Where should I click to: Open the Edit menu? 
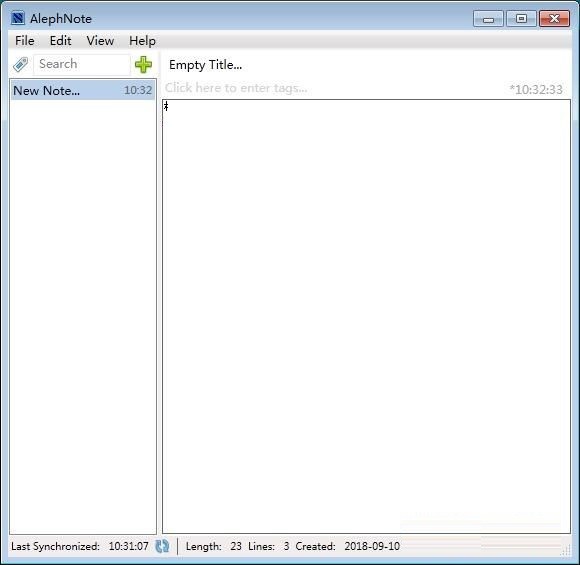point(60,41)
